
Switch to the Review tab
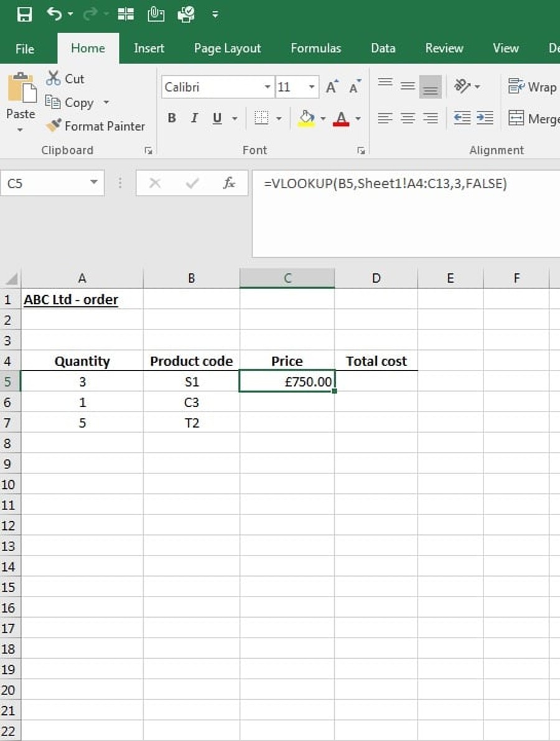pos(444,48)
